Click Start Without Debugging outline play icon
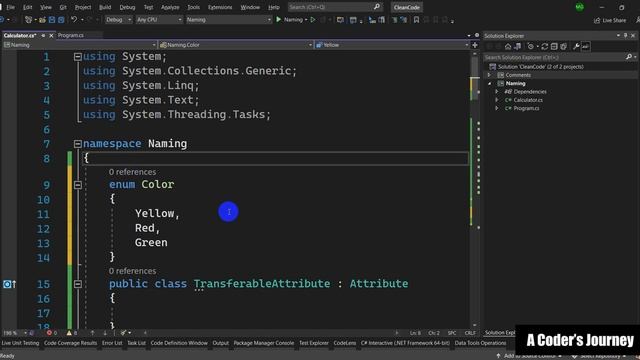Viewport: 640px width, 360px height. (x=313, y=20)
